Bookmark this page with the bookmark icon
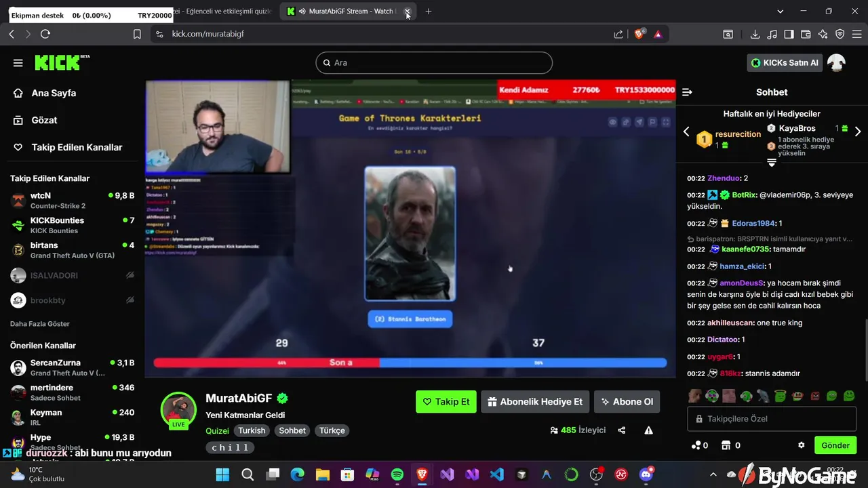The width and height of the screenshot is (868, 488). 137,34
